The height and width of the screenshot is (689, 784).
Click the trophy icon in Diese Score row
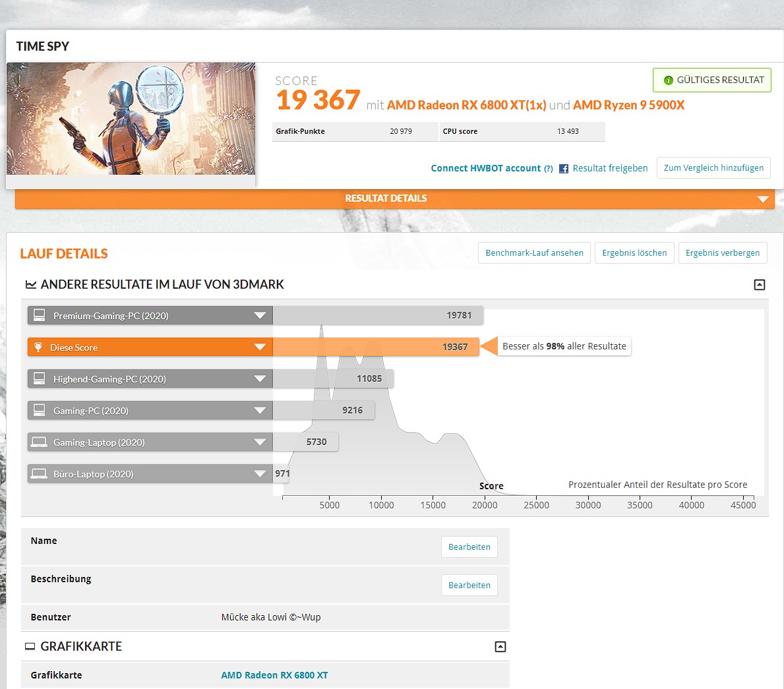[x=38, y=347]
